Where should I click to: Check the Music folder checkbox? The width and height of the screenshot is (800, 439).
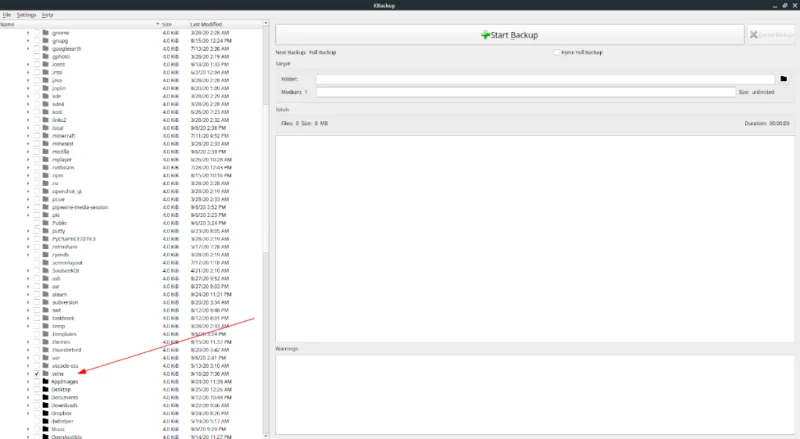pos(37,429)
